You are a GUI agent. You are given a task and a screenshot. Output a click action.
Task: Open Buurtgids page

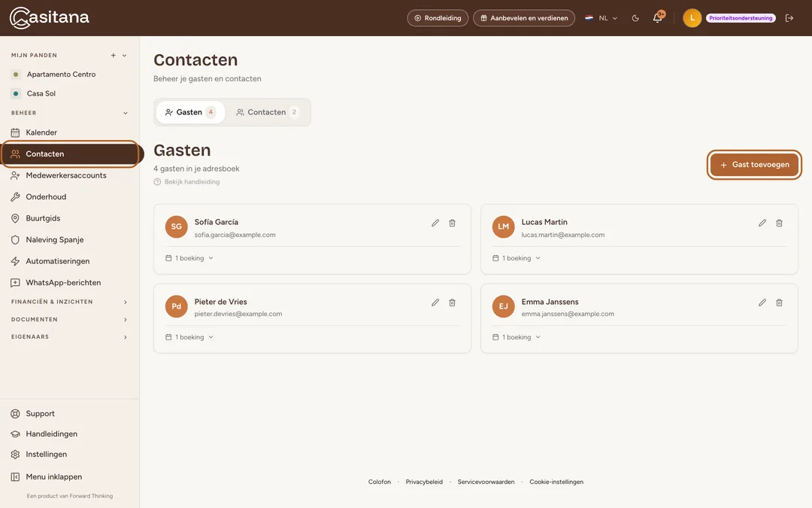tap(69, 218)
